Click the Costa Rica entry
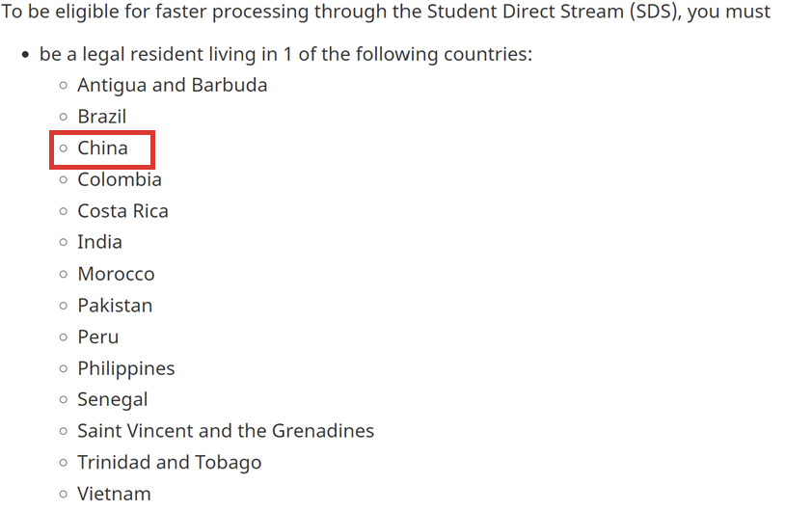 click(x=123, y=211)
